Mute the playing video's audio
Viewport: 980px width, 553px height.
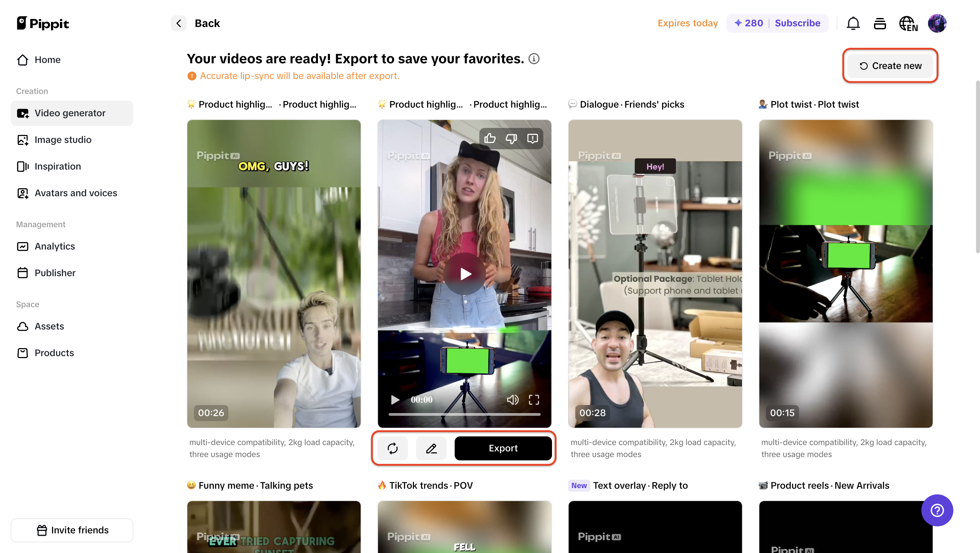coord(513,400)
